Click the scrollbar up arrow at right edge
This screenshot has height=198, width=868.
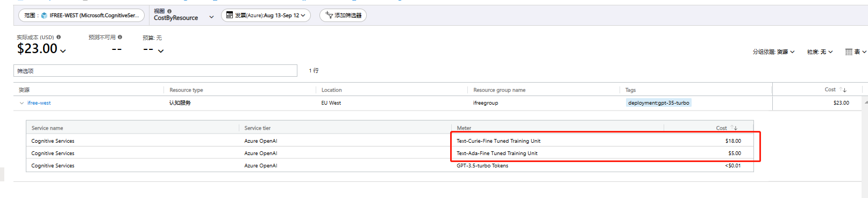point(866,102)
